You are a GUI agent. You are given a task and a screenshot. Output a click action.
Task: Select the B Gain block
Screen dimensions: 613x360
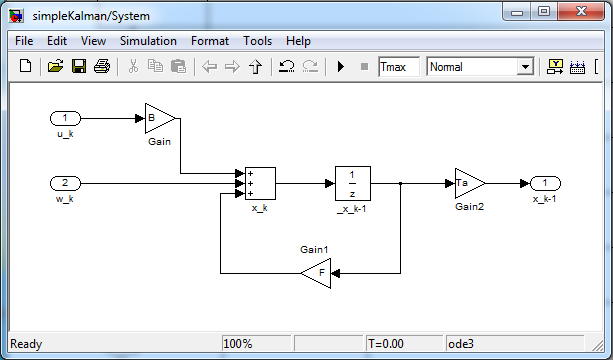click(x=160, y=118)
